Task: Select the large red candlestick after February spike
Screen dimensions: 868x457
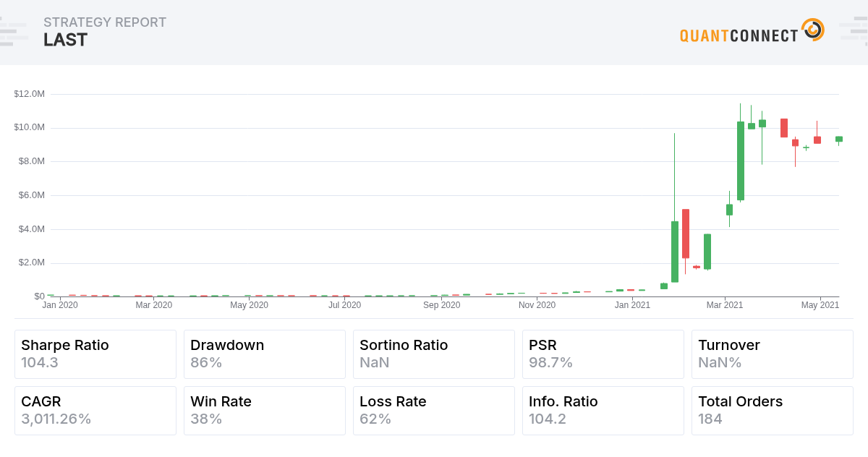Action: (686, 234)
